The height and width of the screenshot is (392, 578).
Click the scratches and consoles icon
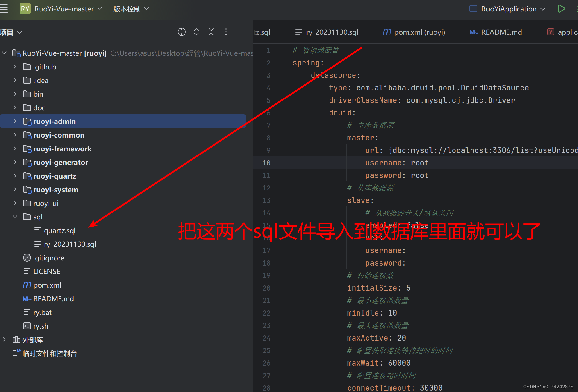click(x=16, y=353)
